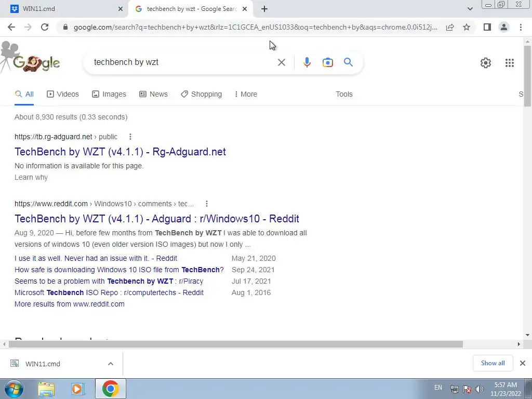
Task: Open options for the reddit.com result
Action: [x=207, y=204]
